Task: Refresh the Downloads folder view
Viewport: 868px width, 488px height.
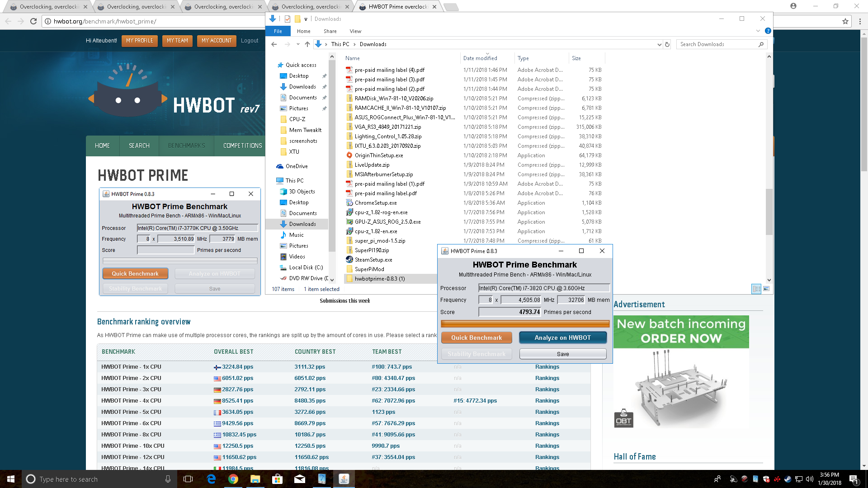Action: click(667, 44)
